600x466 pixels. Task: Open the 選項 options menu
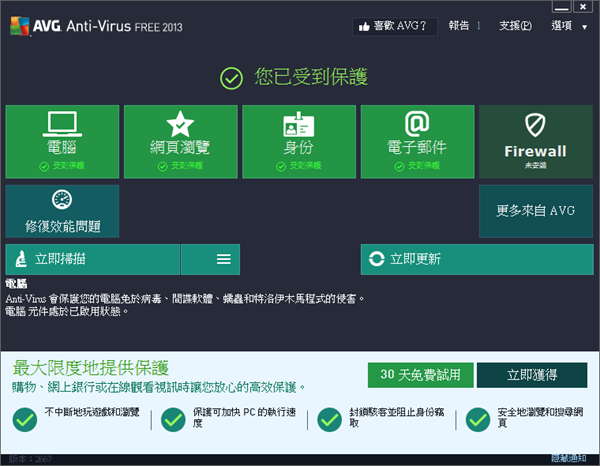coord(561,26)
